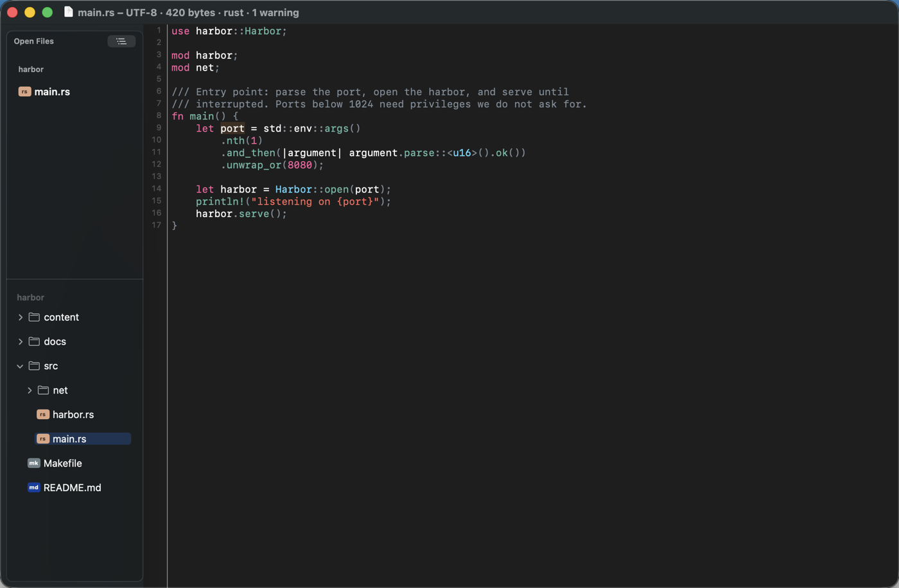The height and width of the screenshot is (588, 899).
Task: Select main.rs in the src folder tree
Action: tap(83, 439)
